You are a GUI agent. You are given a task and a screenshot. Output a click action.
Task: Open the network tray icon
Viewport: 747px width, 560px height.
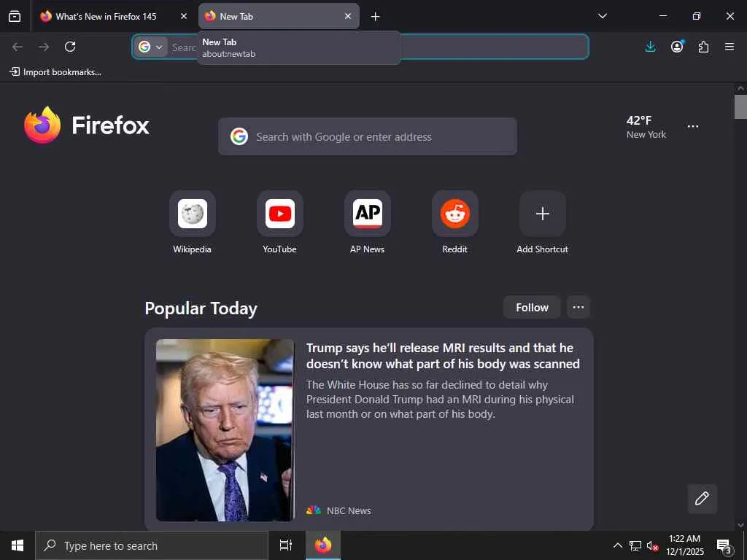click(635, 545)
